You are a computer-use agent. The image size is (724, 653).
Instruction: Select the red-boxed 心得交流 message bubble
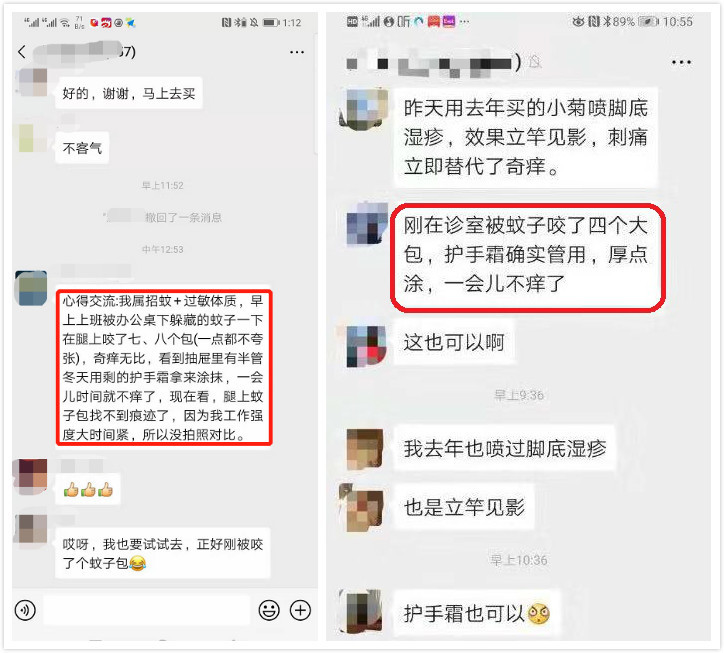click(164, 368)
